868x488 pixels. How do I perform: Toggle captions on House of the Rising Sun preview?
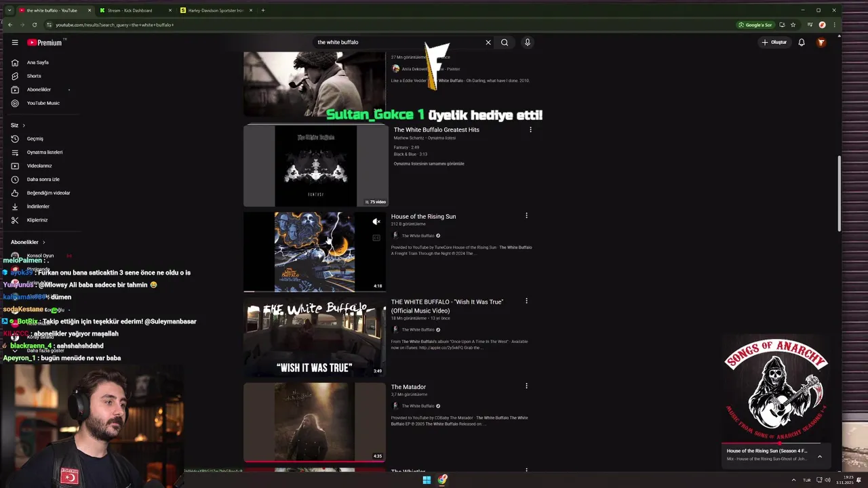coord(376,238)
